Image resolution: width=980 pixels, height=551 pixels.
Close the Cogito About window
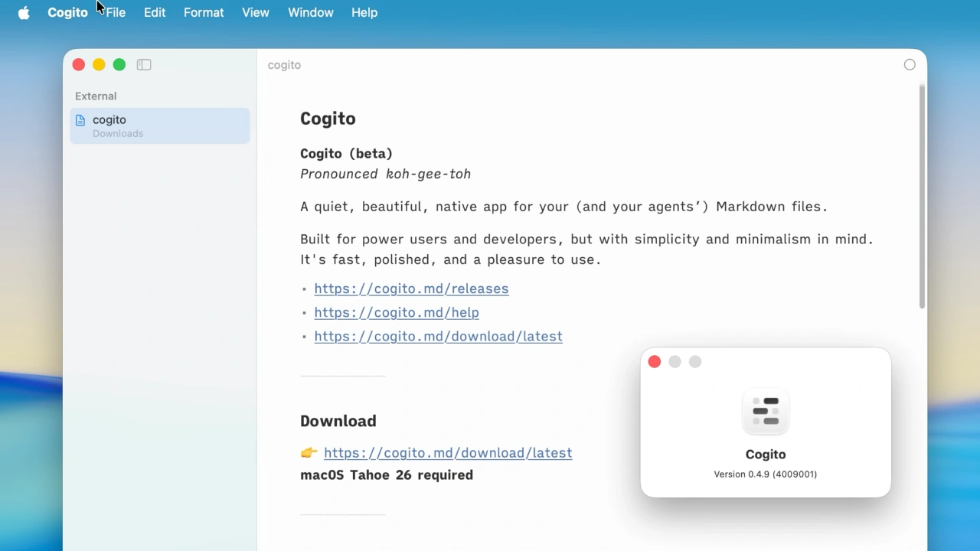655,362
